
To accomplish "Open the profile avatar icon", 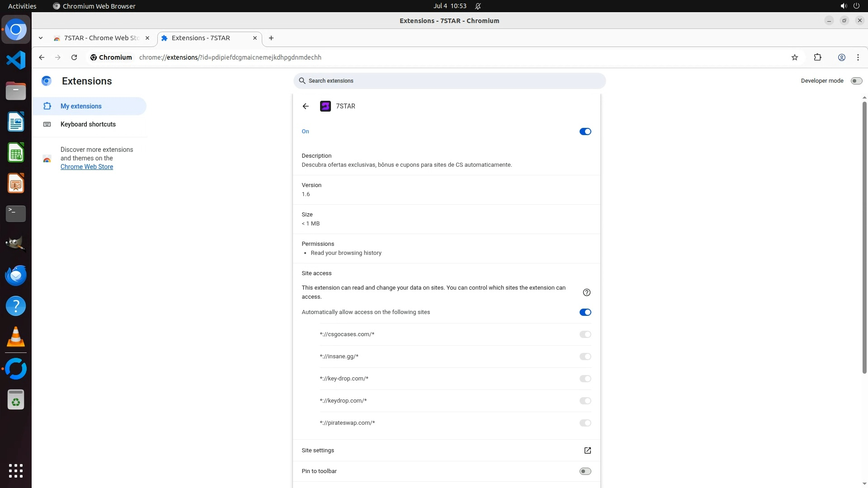I will [x=841, y=57].
